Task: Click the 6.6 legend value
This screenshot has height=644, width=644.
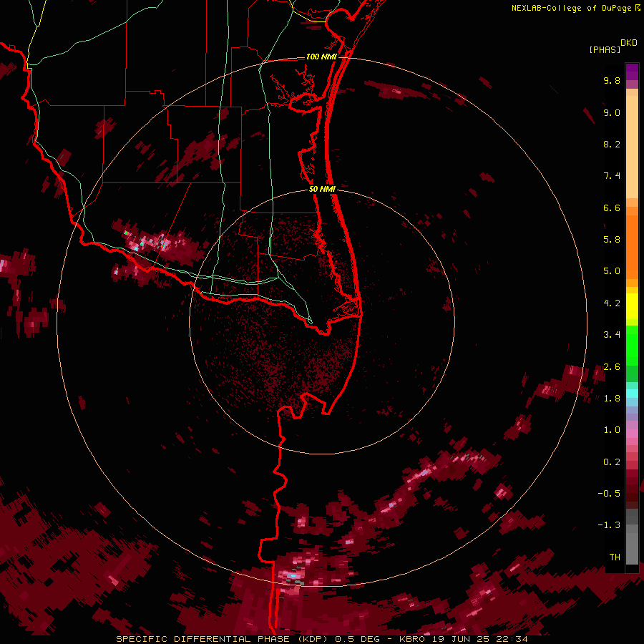Action: coord(612,208)
